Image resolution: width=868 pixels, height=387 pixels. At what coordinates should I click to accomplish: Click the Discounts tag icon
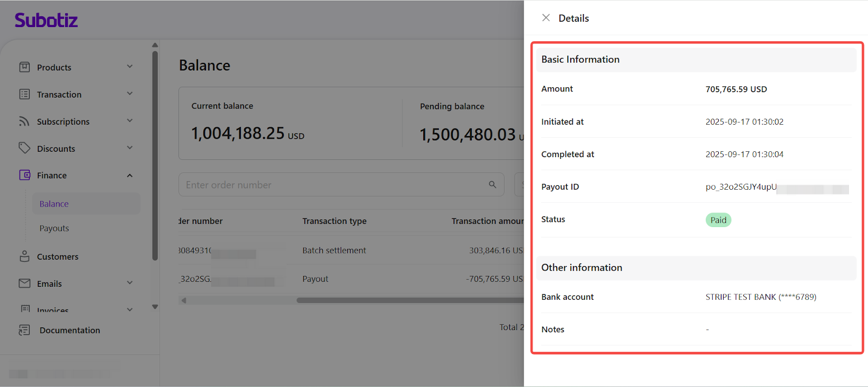click(24, 148)
